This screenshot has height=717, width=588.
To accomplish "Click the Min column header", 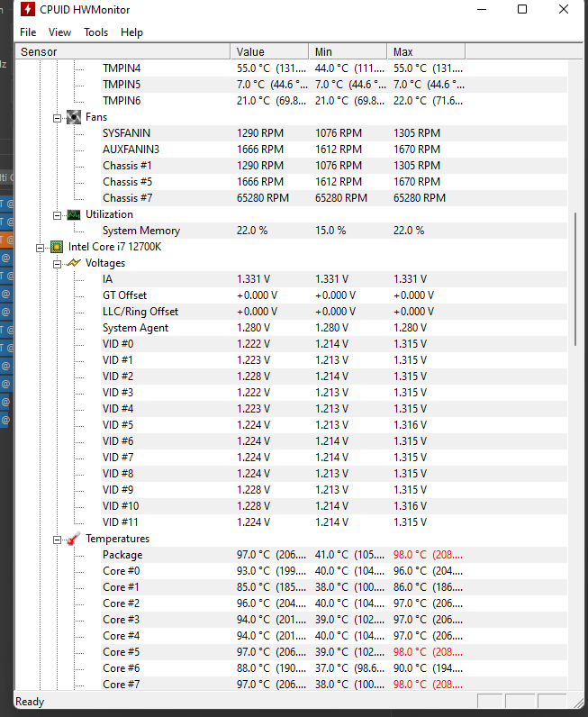I will point(348,51).
